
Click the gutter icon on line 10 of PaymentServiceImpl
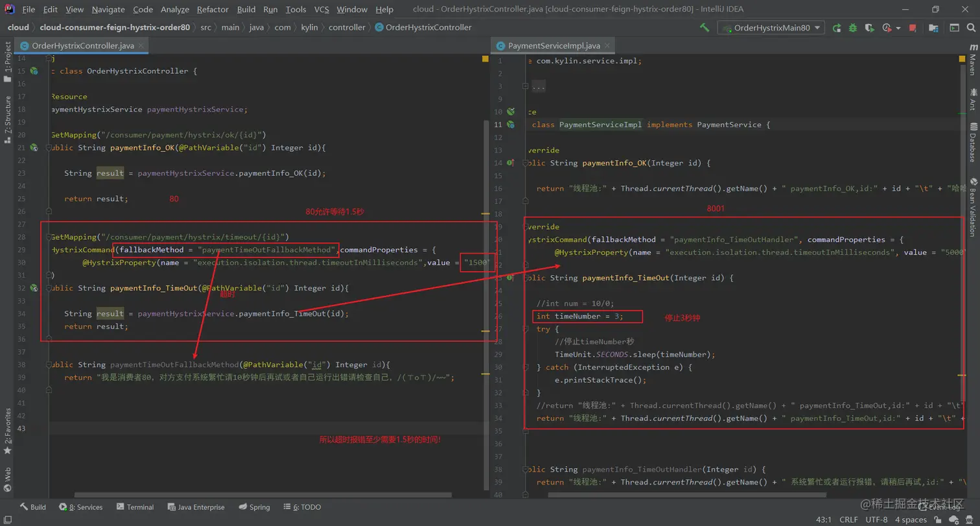(511, 112)
